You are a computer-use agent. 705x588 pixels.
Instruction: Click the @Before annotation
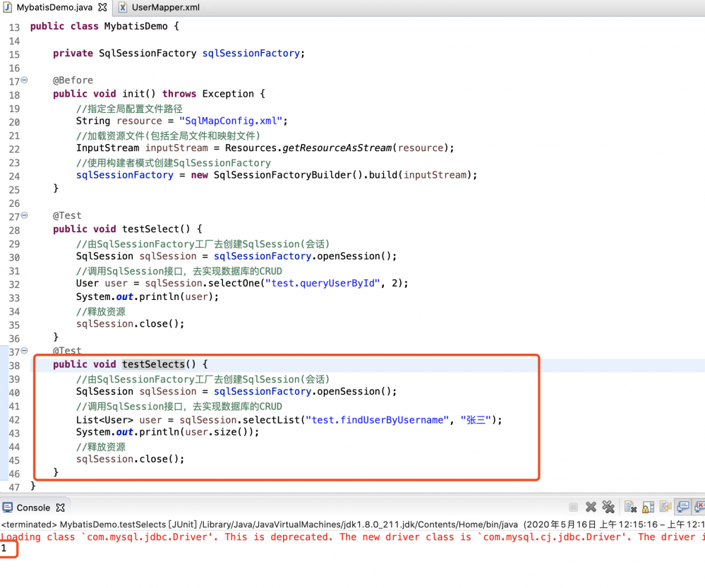coord(73,80)
